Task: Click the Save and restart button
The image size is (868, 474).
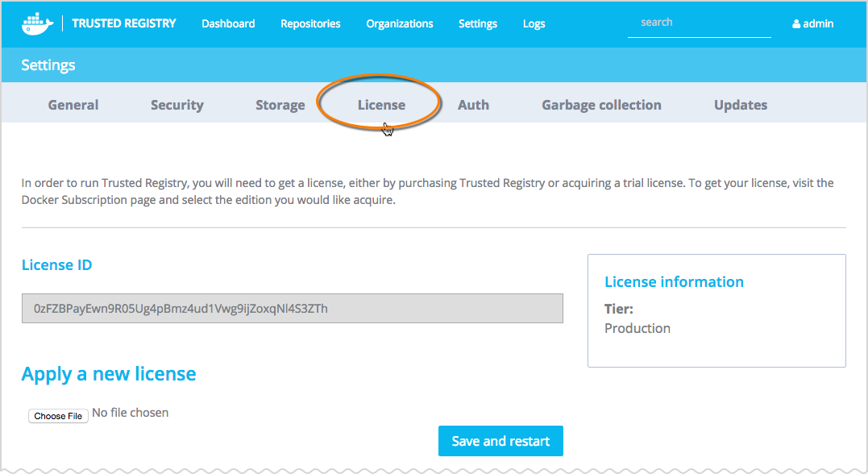Action: (500, 441)
